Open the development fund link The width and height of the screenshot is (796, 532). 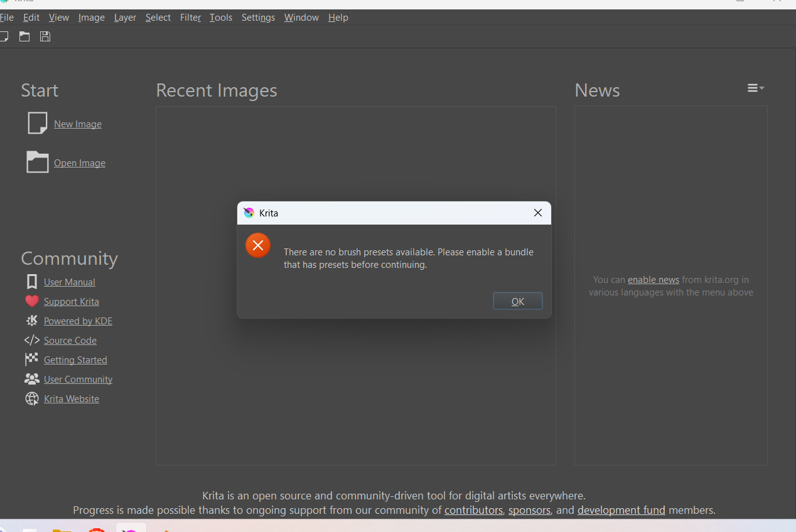pos(621,510)
